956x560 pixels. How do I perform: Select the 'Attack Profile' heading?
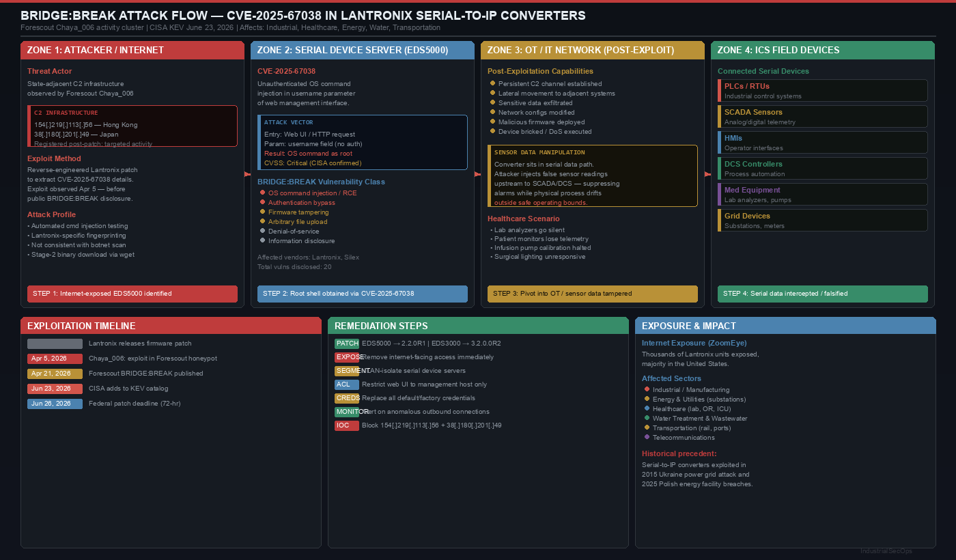point(51,214)
